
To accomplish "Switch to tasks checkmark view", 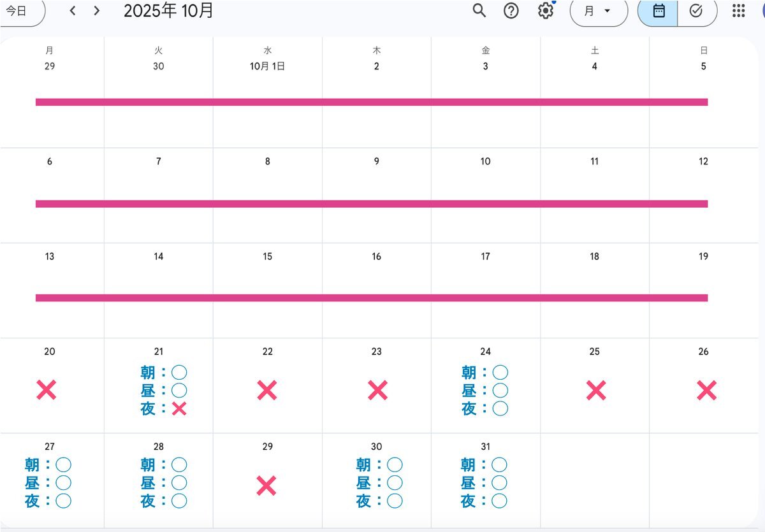I will (x=696, y=11).
